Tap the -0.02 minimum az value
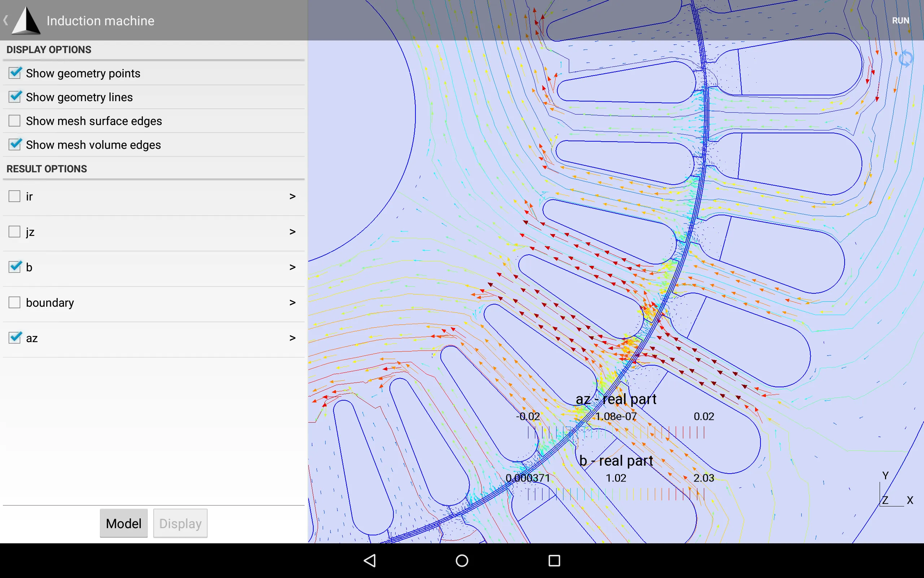The width and height of the screenshot is (924, 578). pos(528,416)
